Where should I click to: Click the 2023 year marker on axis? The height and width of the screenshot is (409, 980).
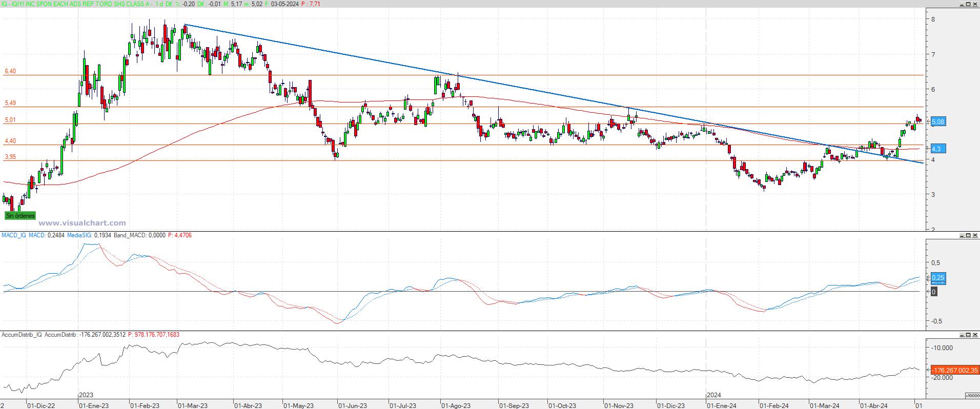click(86, 395)
